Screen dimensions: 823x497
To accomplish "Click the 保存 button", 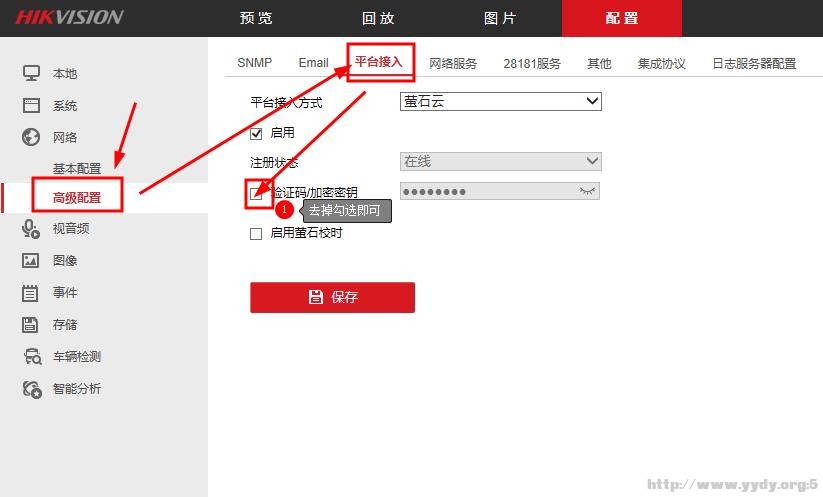I will tap(332, 297).
